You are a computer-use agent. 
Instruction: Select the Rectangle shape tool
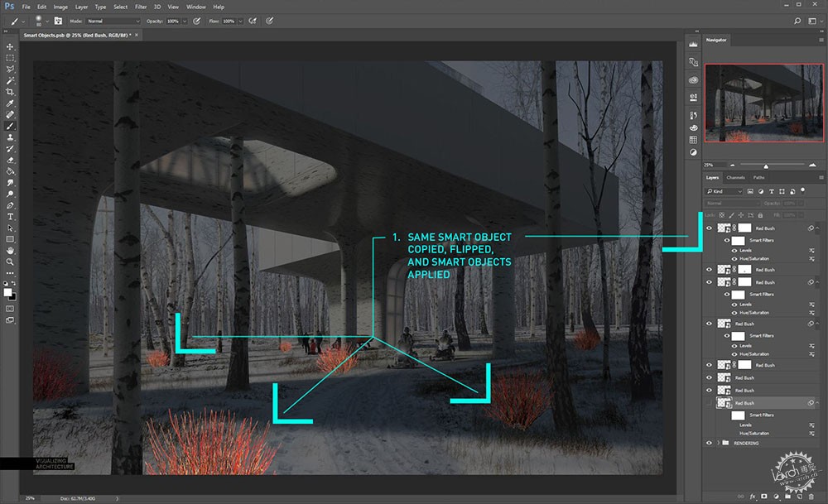point(9,240)
